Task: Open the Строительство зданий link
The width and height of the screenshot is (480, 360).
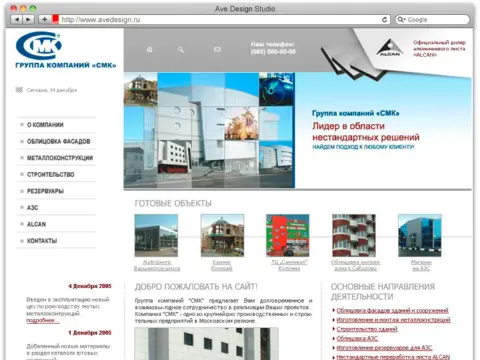Action: [367, 329]
